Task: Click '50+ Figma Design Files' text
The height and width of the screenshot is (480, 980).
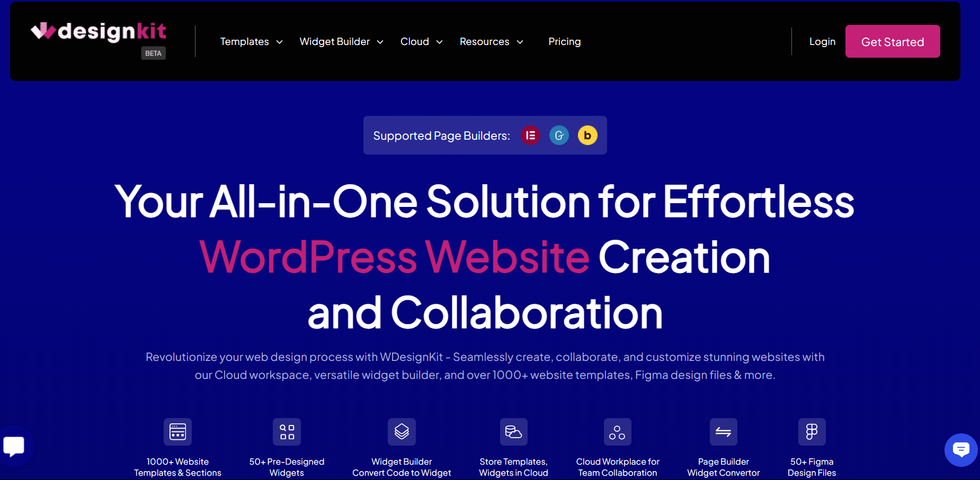Action: click(812, 467)
